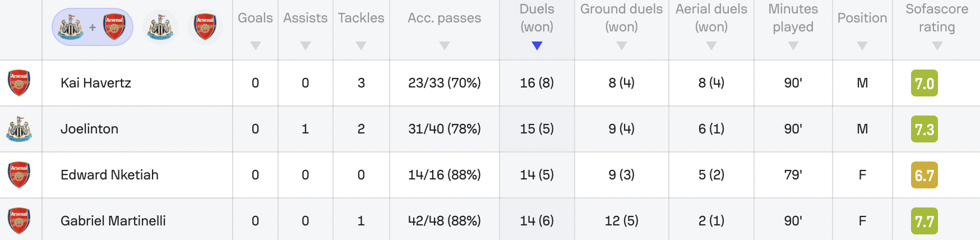This screenshot has height=240, width=980.
Task: Open Kai Havertz player row
Action: coord(490,83)
